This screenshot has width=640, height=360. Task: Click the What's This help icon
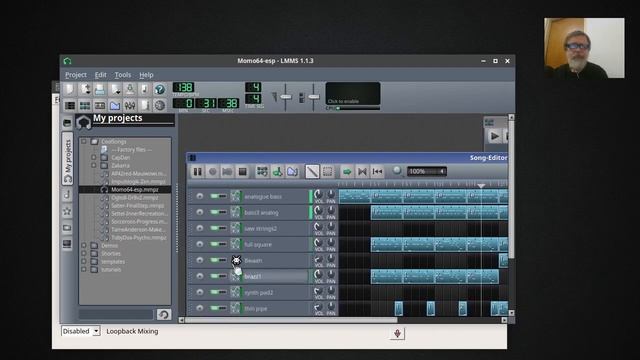(160, 89)
